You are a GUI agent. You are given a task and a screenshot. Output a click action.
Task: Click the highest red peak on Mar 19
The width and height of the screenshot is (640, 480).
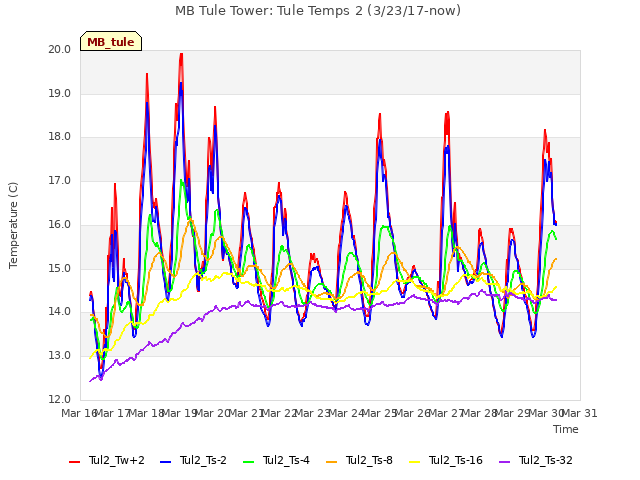pos(181,54)
